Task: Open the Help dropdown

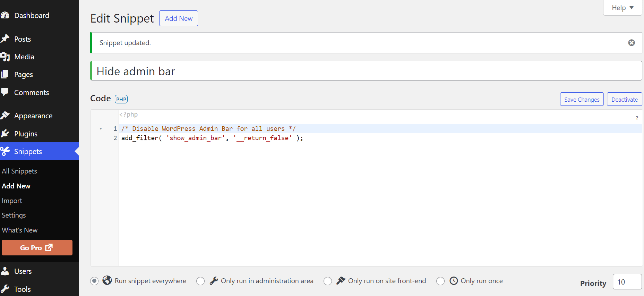Action: (x=622, y=8)
